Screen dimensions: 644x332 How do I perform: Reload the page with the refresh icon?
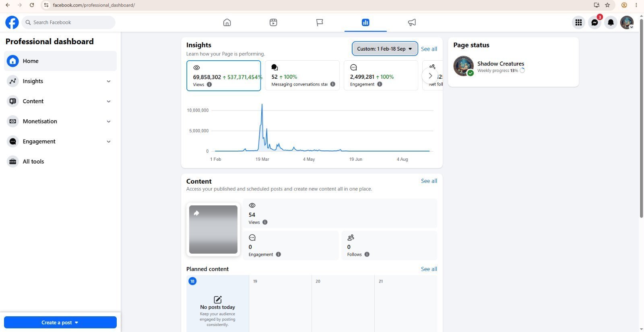(32, 5)
